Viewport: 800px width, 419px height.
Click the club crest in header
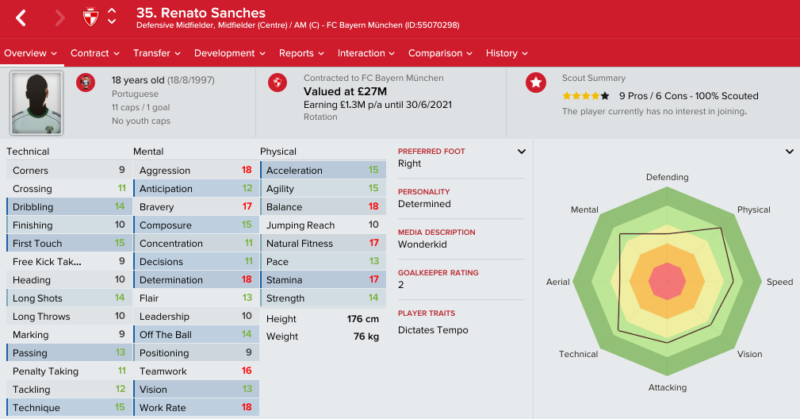[x=90, y=17]
